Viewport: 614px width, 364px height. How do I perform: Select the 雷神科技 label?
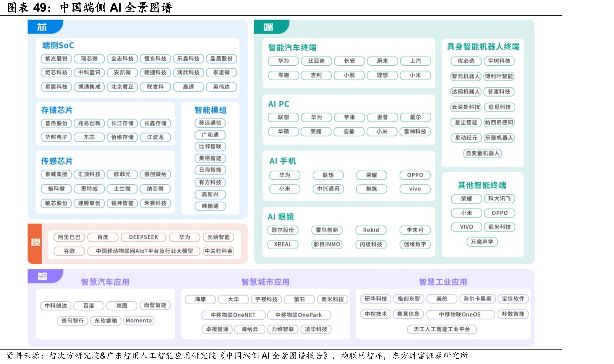415,132
